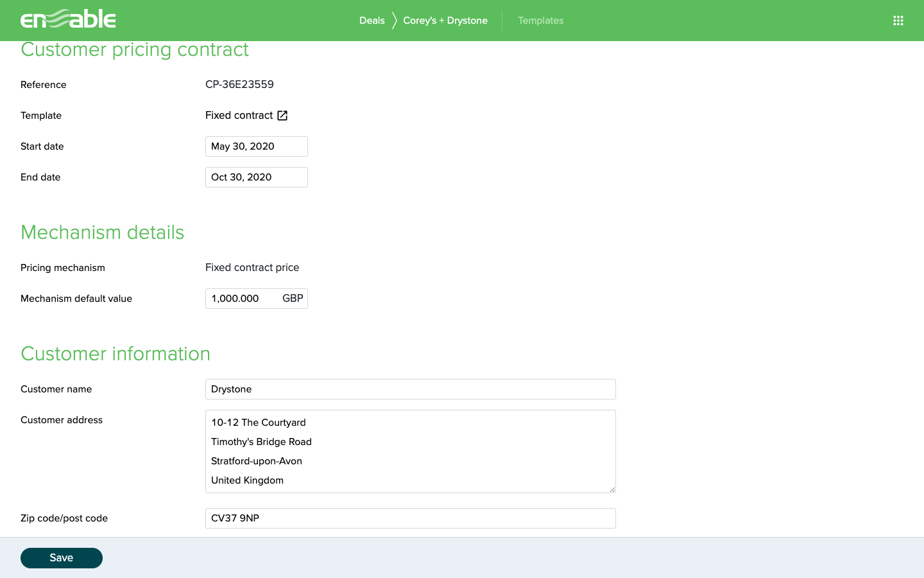Viewport: 924px width, 578px height.
Task: Click the Customer name label
Action: 56,389
